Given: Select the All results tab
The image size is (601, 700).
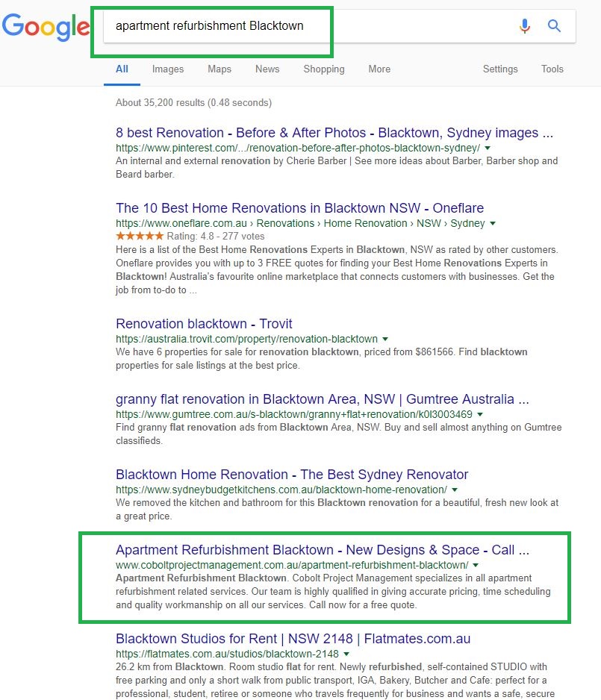Looking at the screenshot, I should [x=122, y=69].
